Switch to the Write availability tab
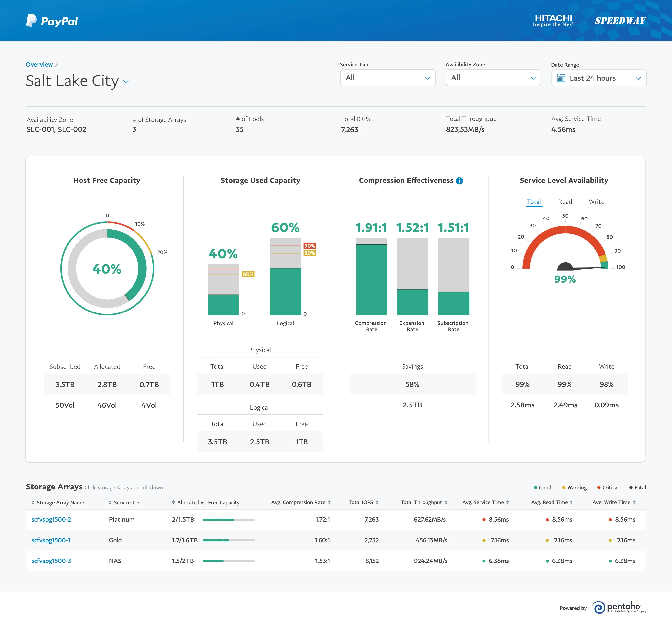 pos(596,202)
